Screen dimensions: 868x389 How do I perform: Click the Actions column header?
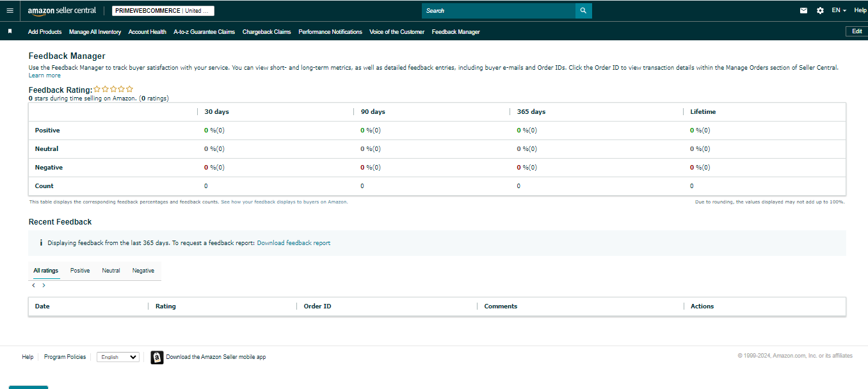pyautogui.click(x=702, y=306)
